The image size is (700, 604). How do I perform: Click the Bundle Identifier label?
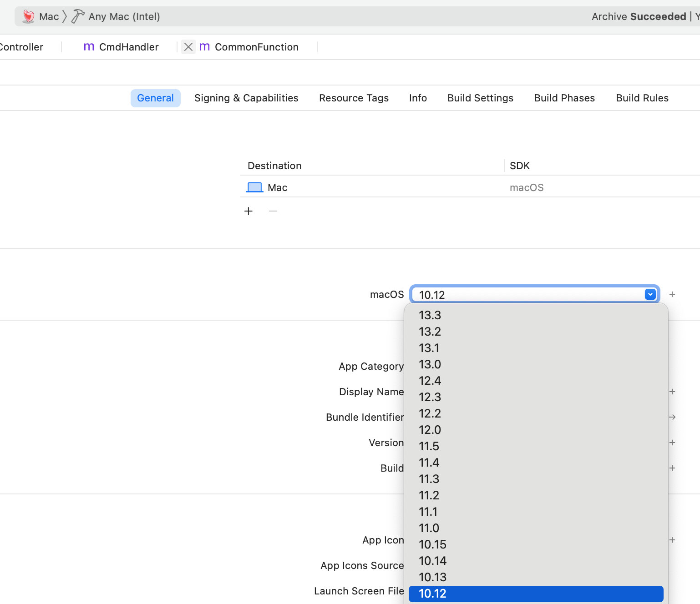[365, 417]
